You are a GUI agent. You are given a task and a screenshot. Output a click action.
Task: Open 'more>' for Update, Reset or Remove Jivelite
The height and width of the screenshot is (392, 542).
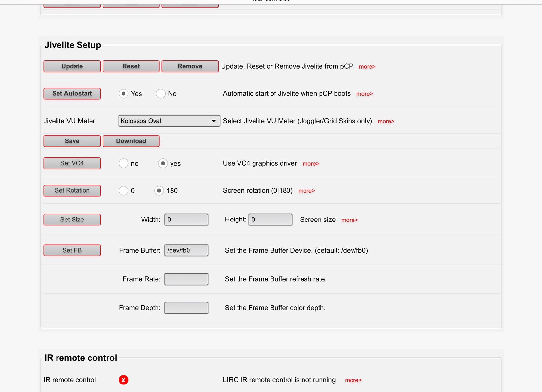pos(367,67)
